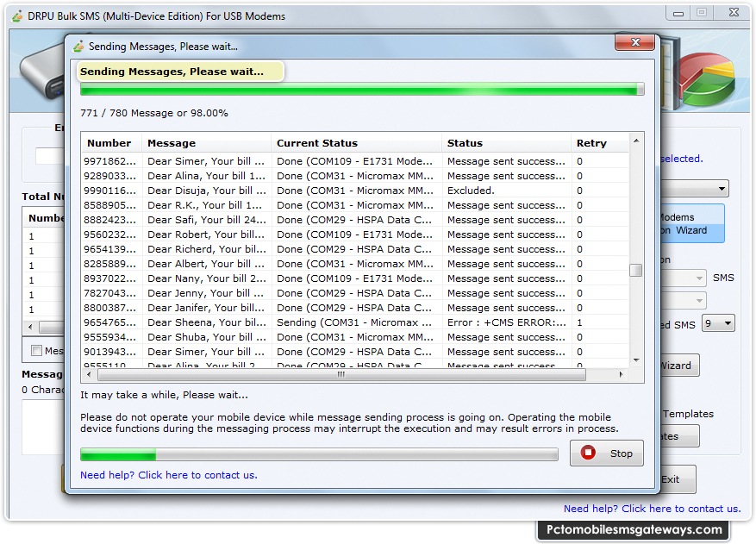Image resolution: width=756 pixels, height=544 pixels.
Task: Select row 'Dear Safi, Your bill 24...'
Action: point(355,220)
